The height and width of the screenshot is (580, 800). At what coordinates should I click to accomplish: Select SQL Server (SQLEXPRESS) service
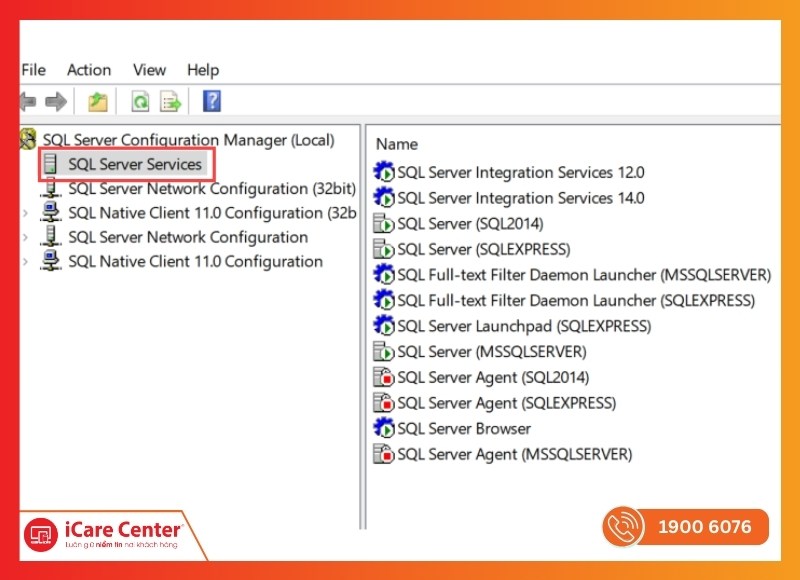[484, 249]
